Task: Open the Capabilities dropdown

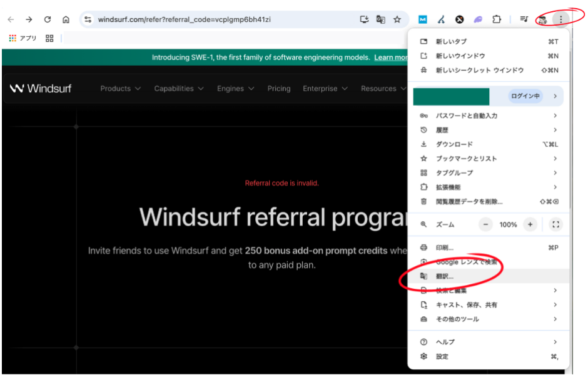Action: (x=178, y=89)
